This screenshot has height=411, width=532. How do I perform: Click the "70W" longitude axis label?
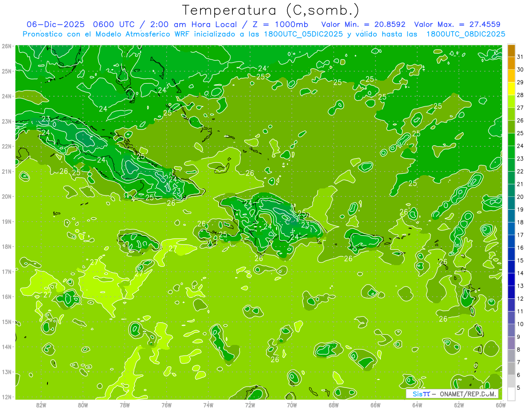pyautogui.click(x=292, y=404)
